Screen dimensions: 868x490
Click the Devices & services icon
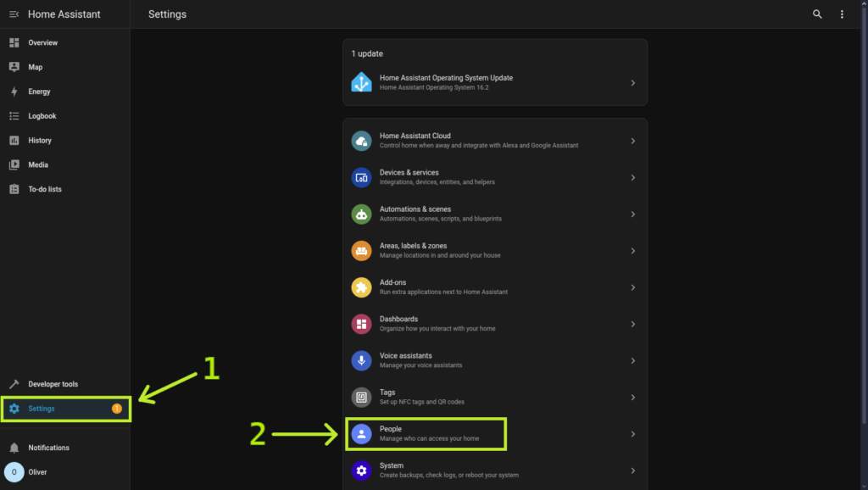tap(362, 177)
